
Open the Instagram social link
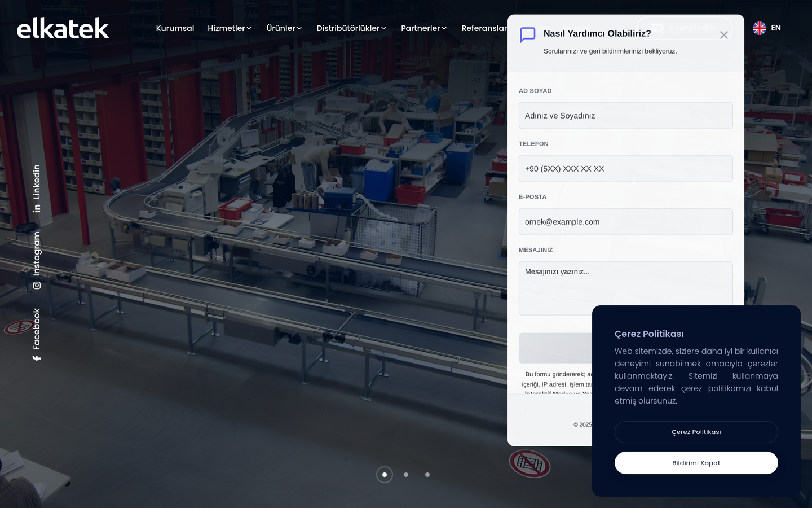click(x=37, y=260)
